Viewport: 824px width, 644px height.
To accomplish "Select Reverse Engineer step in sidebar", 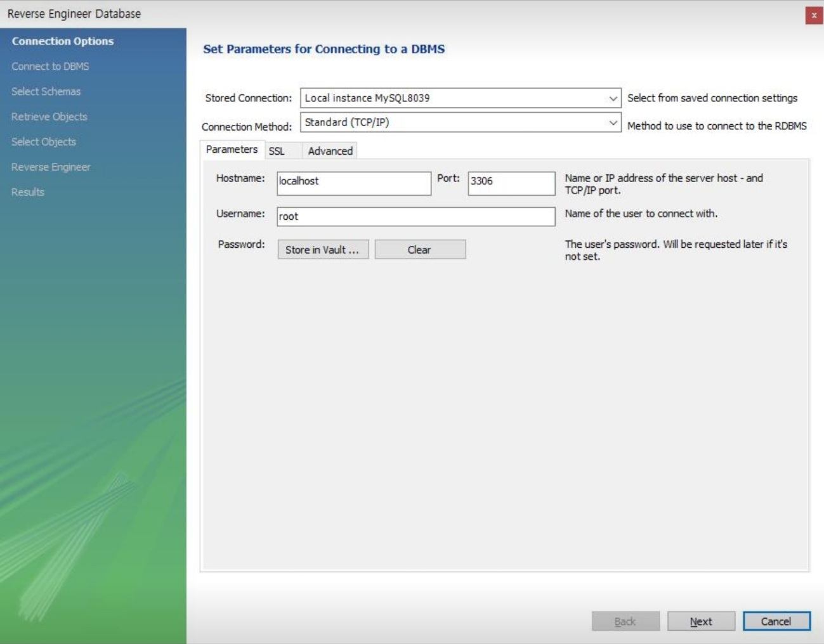I will click(51, 167).
